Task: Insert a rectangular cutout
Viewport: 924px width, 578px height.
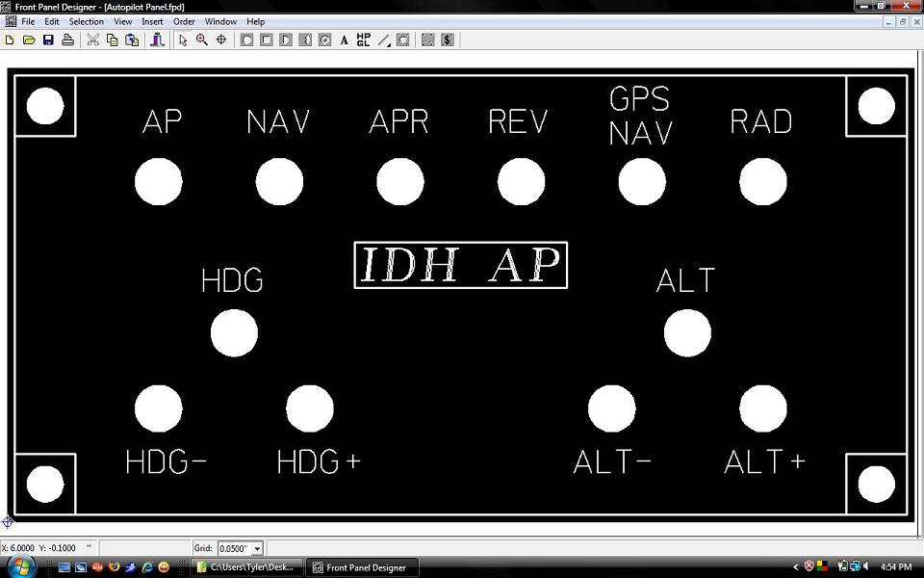Action: point(267,40)
